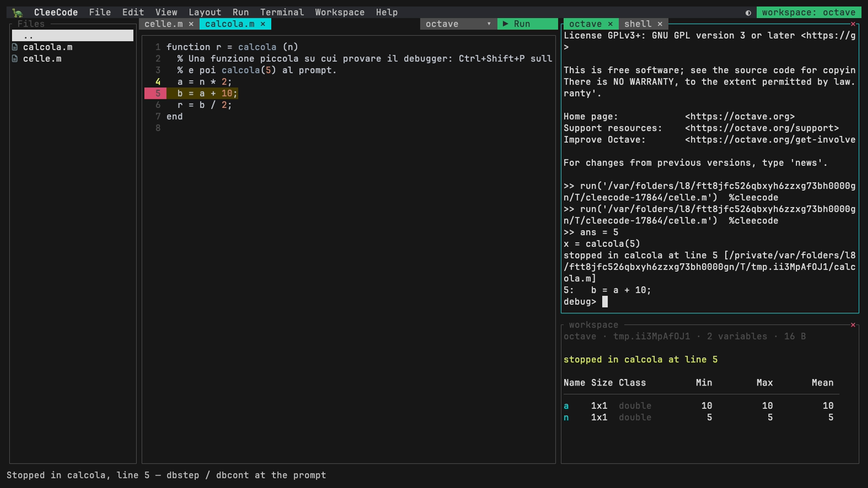The height and width of the screenshot is (488, 868).
Task: Close the terminal panel with red x
Action: pyautogui.click(x=853, y=24)
